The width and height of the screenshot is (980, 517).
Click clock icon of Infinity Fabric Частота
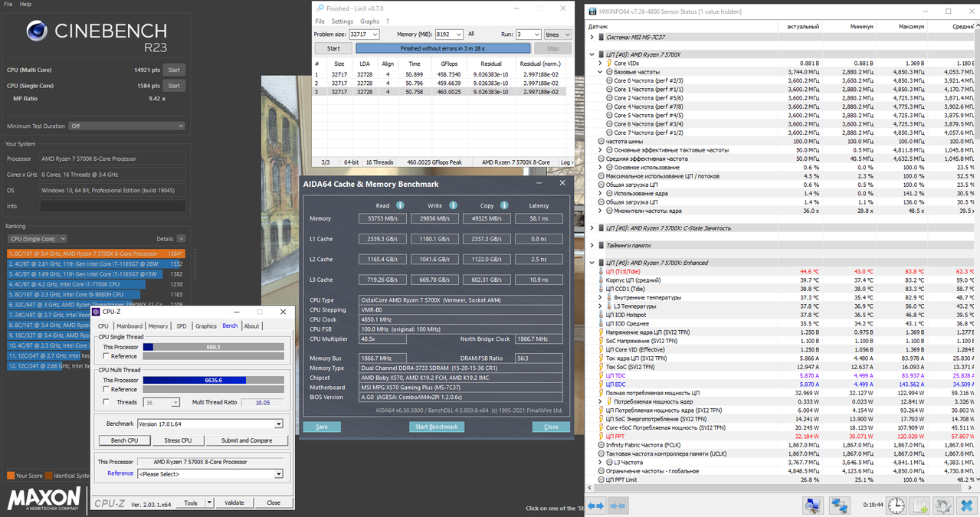601,445
